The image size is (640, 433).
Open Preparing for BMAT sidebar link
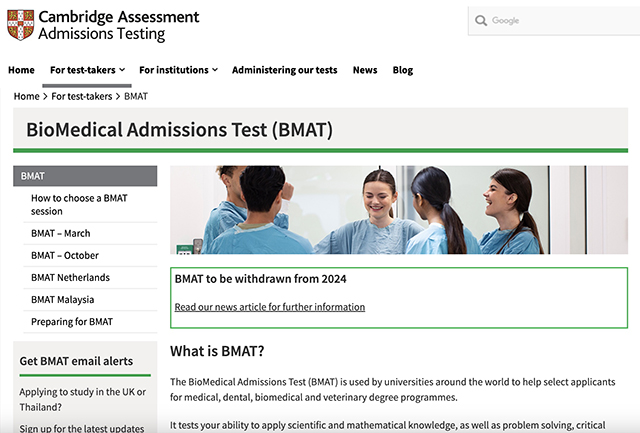tap(72, 321)
